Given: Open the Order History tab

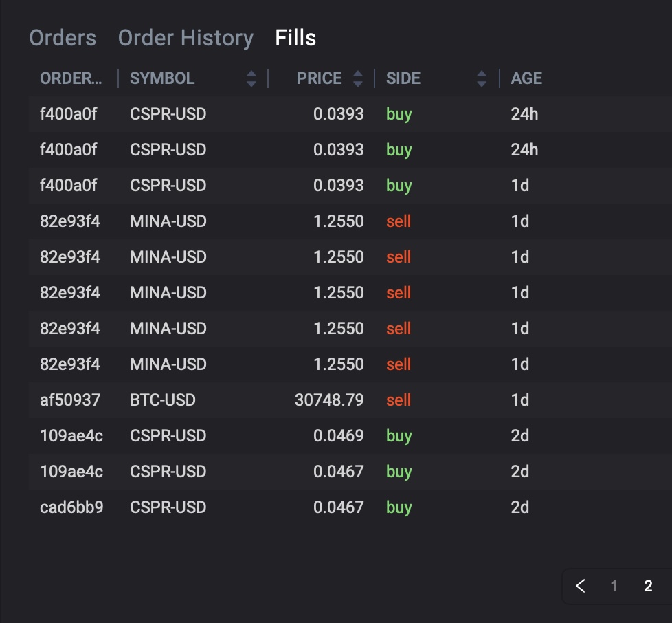Looking at the screenshot, I should click(x=186, y=38).
